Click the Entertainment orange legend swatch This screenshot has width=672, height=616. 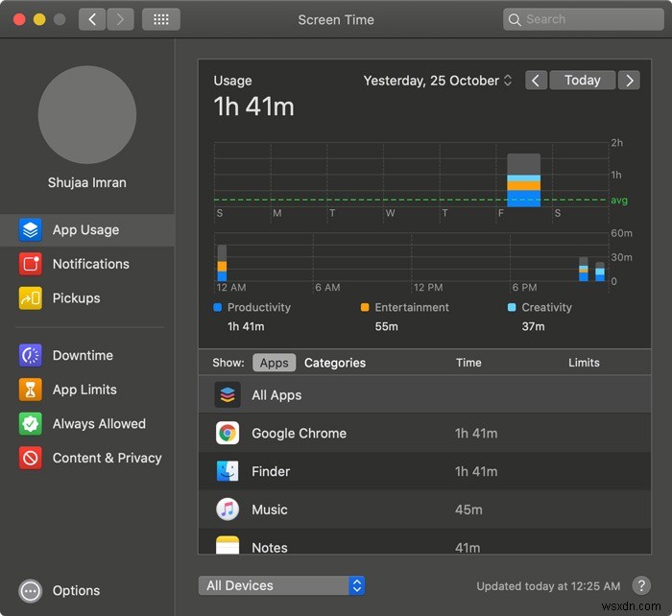coord(365,307)
